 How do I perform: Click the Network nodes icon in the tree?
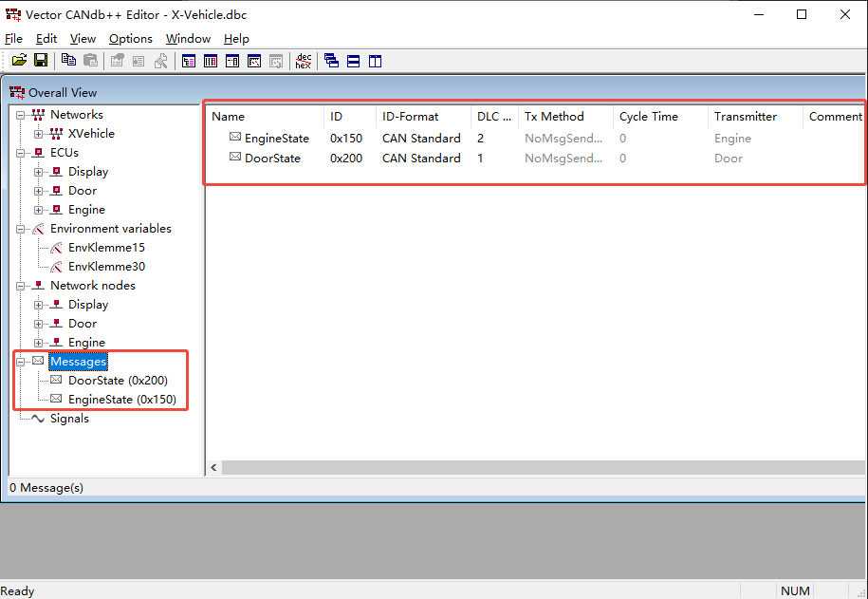(x=38, y=286)
